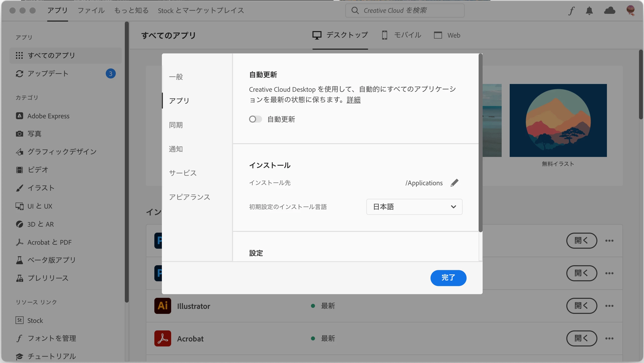
Task: Open the notifications bell icon
Action: pos(589,11)
